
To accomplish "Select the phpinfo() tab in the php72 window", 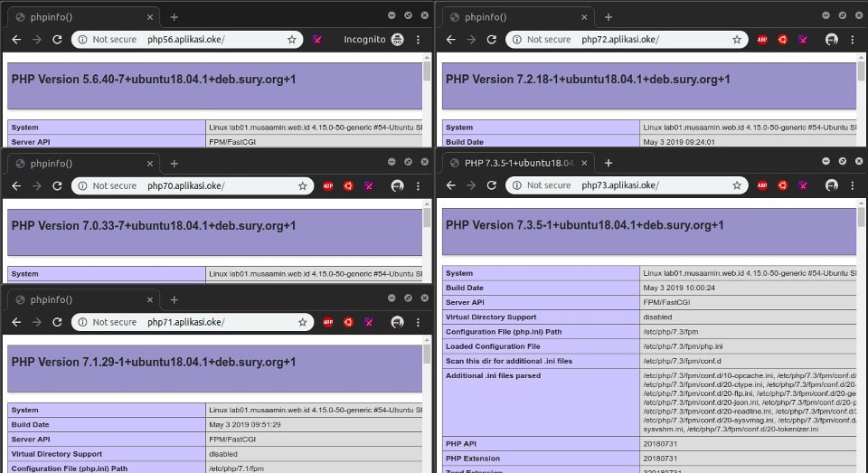I will (x=517, y=17).
